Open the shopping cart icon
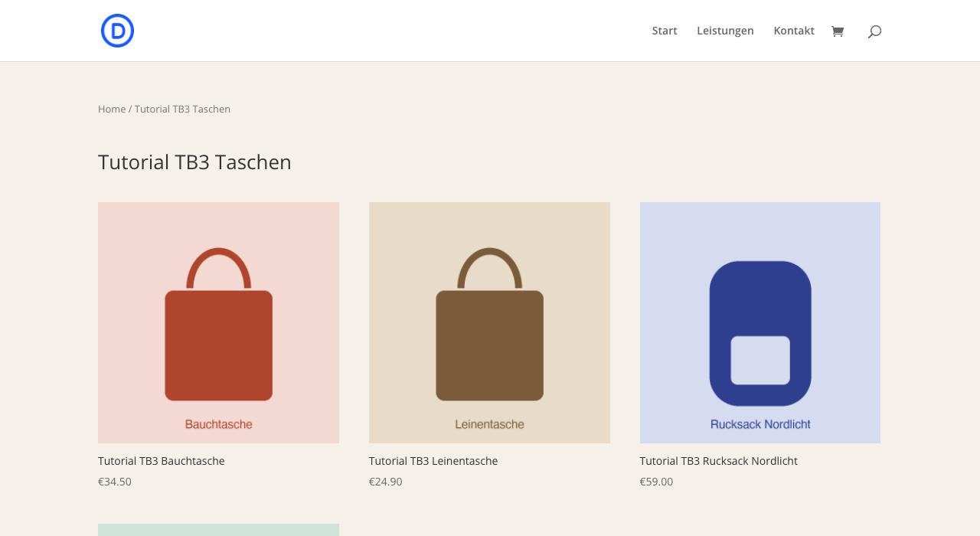The height and width of the screenshot is (536, 980). (x=838, y=31)
